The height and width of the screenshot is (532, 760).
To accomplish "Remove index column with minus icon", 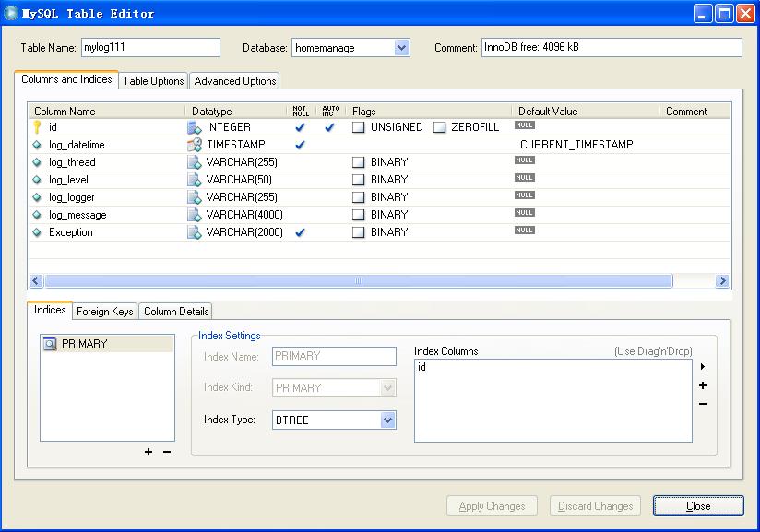I will coord(703,404).
